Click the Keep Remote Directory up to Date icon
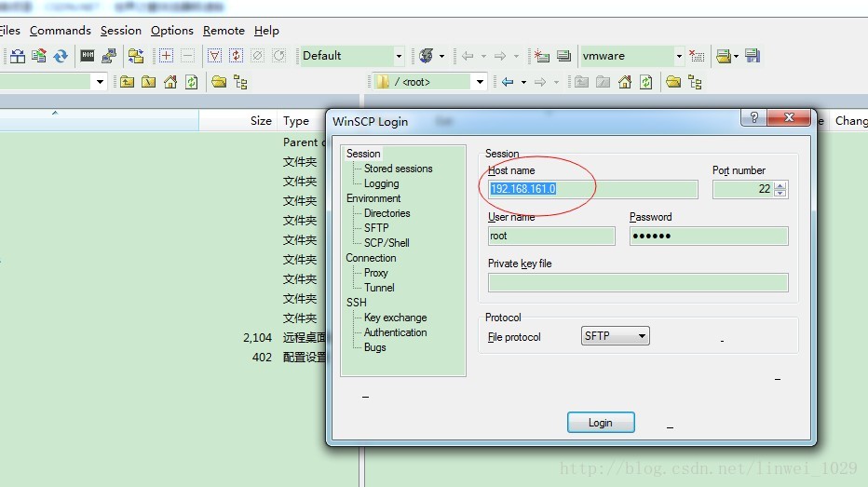This screenshot has width=868, height=487. 39,56
